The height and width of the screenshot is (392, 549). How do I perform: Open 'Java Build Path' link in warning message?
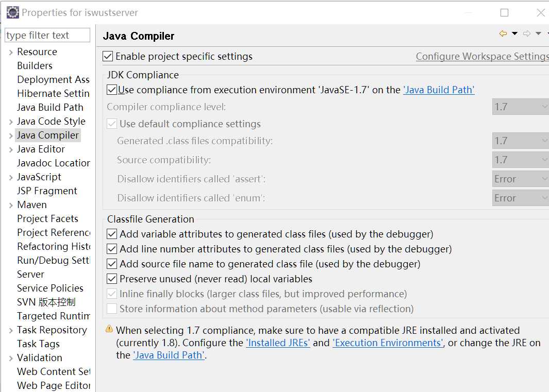point(169,355)
